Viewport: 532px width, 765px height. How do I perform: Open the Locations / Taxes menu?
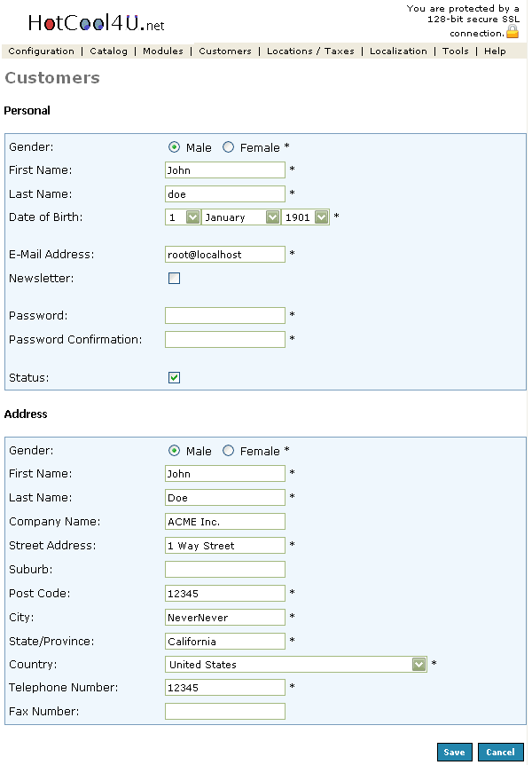pyautogui.click(x=310, y=51)
